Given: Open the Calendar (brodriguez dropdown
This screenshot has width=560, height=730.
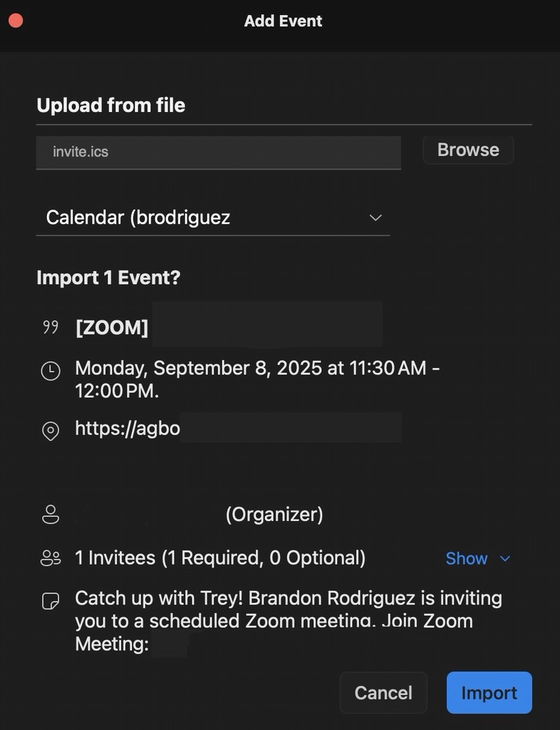Looking at the screenshot, I should pyautogui.click(x=212, y=217).
